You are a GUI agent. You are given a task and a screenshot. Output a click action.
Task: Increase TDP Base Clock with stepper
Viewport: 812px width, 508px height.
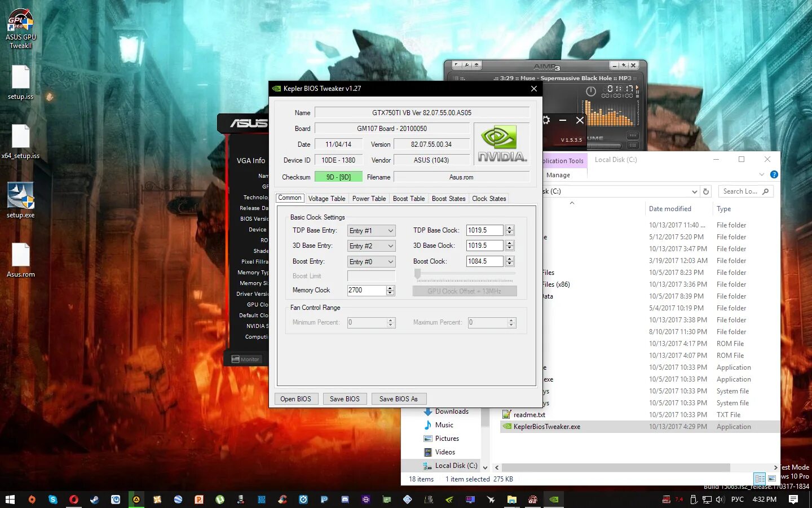pyautogui.click(x=510, y=227)
